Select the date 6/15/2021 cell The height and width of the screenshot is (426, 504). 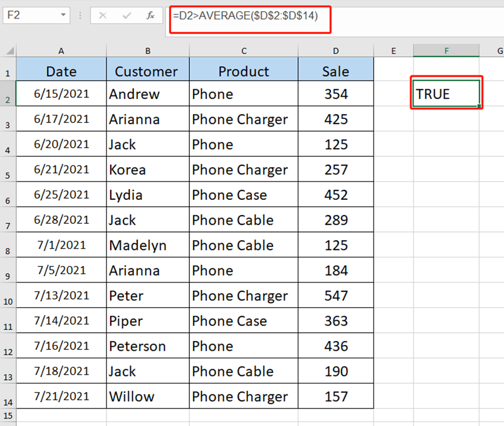61,94
